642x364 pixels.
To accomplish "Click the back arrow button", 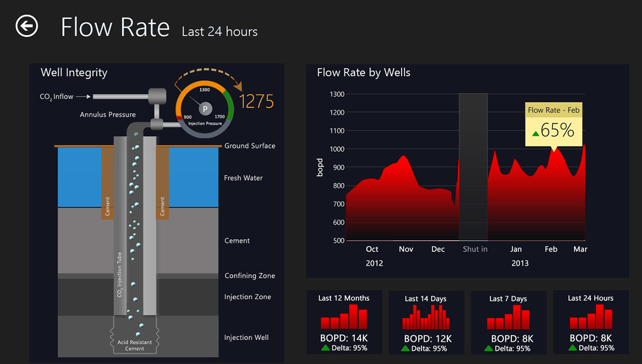I will click(27, 26).
